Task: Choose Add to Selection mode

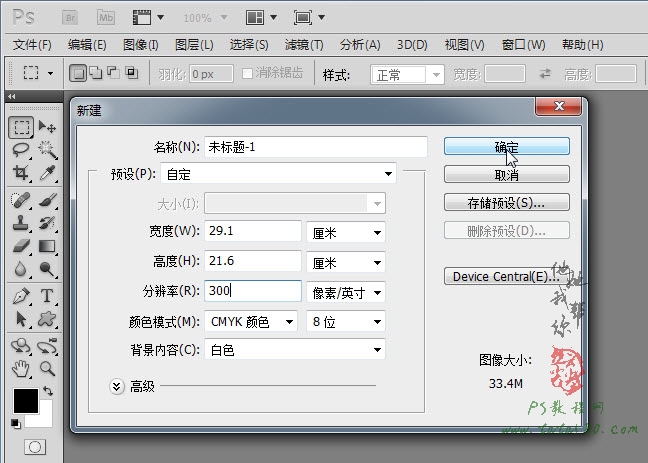Action: click(96, 73)
